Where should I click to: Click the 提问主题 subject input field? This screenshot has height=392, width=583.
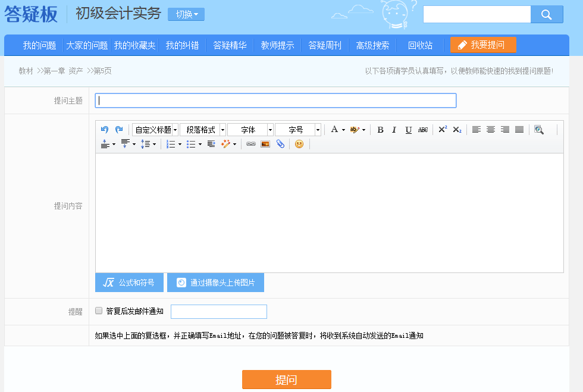point(275,101)
